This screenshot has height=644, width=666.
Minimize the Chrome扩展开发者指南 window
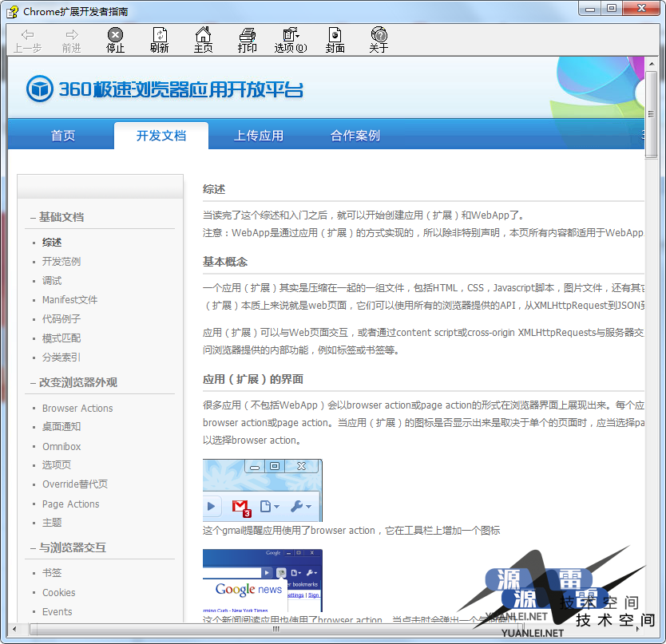pyautogui.click(x=590, y=9)
